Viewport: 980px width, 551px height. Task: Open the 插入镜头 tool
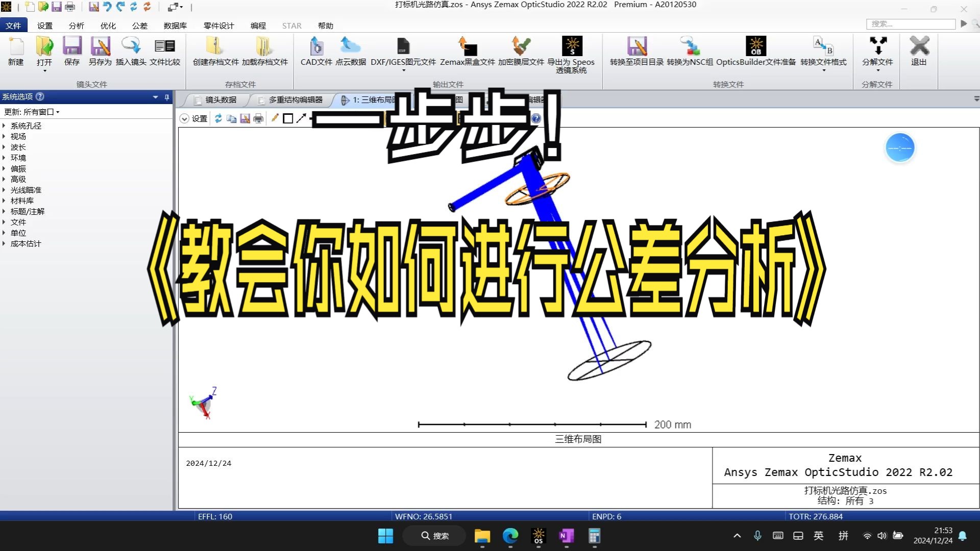click(x=131, y=54)
